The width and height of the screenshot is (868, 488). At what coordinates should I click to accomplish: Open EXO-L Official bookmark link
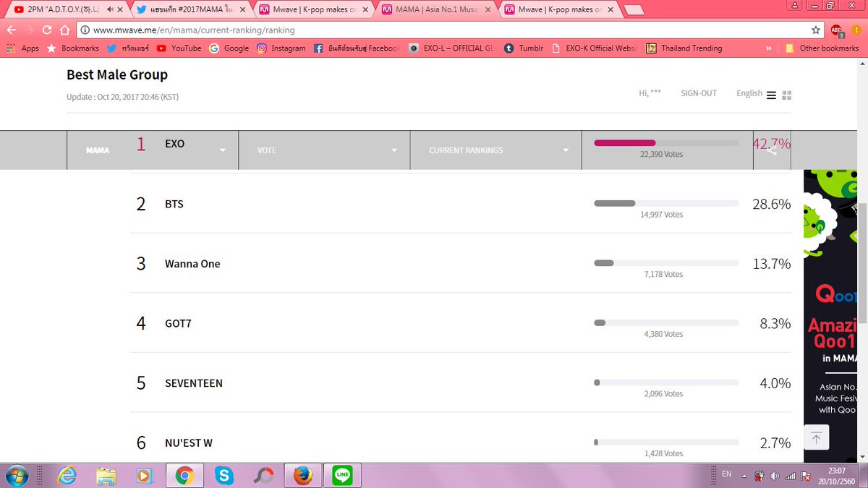(450, 48)
